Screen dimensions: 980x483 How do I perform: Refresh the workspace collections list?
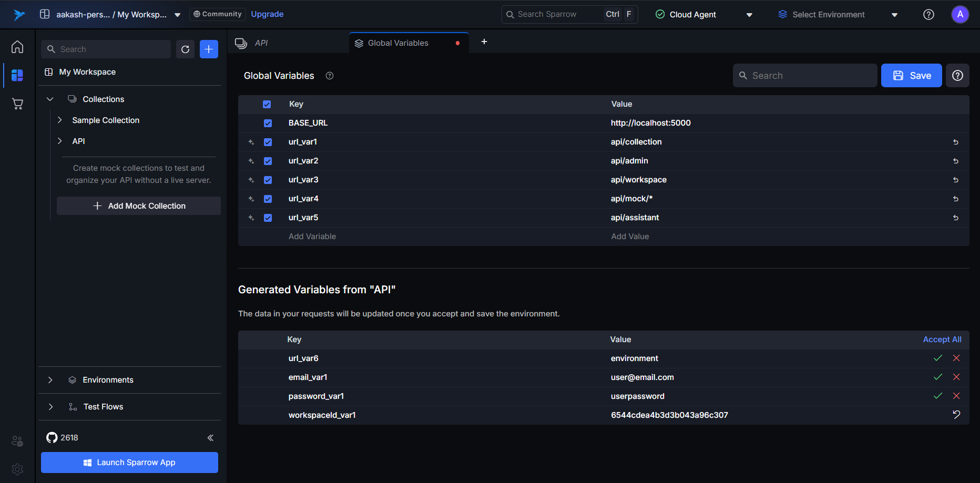(185, 49)
